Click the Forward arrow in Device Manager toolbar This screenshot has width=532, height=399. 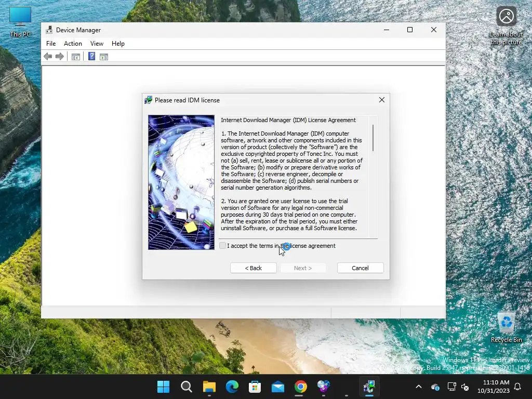[x=59, y=57]
